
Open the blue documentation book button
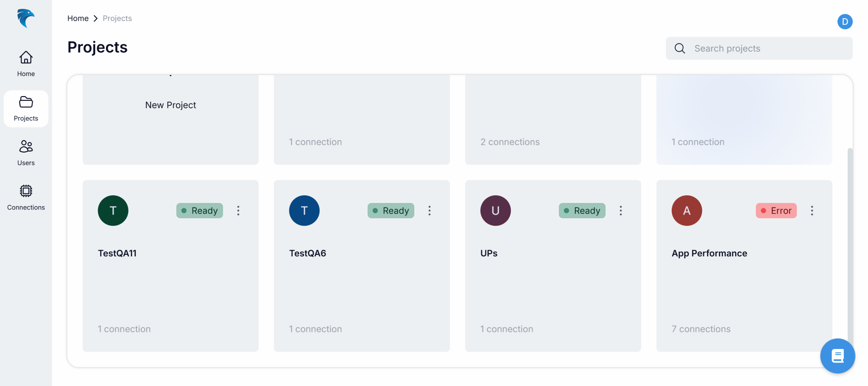(x=837, y=356)
